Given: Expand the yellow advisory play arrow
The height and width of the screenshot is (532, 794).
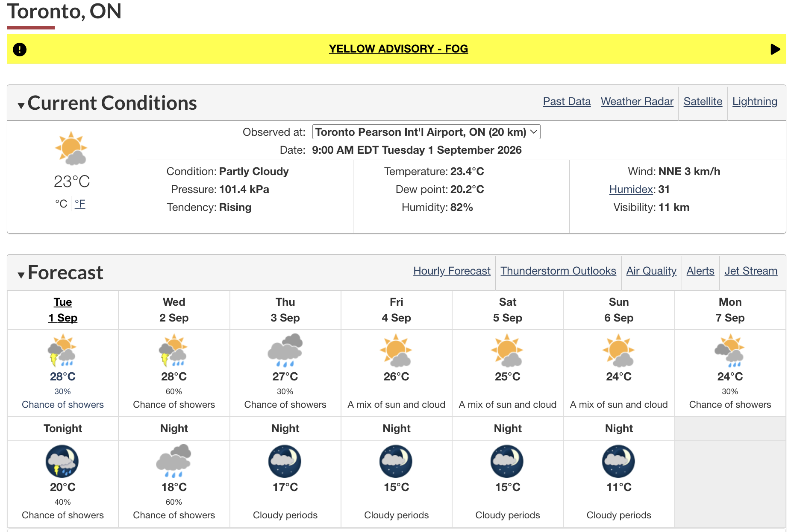Looking at the screenshot, I should click(775, 50).
